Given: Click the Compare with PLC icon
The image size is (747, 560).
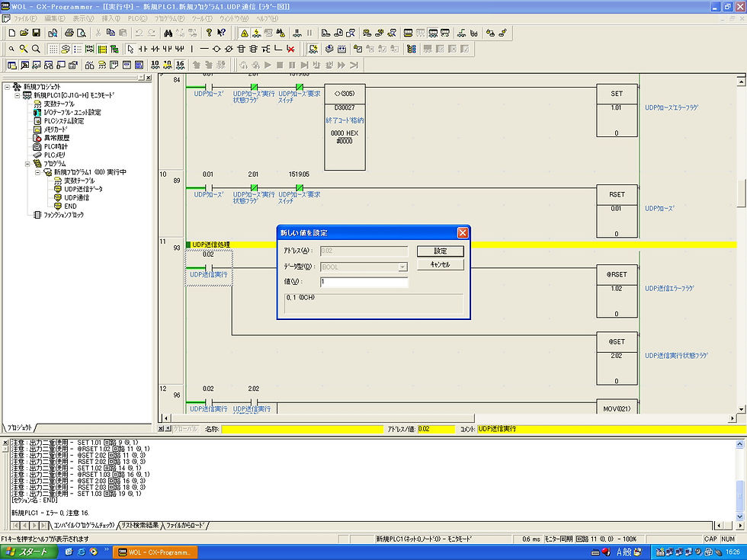Looking at the screenshot, I should pos(351,33).
